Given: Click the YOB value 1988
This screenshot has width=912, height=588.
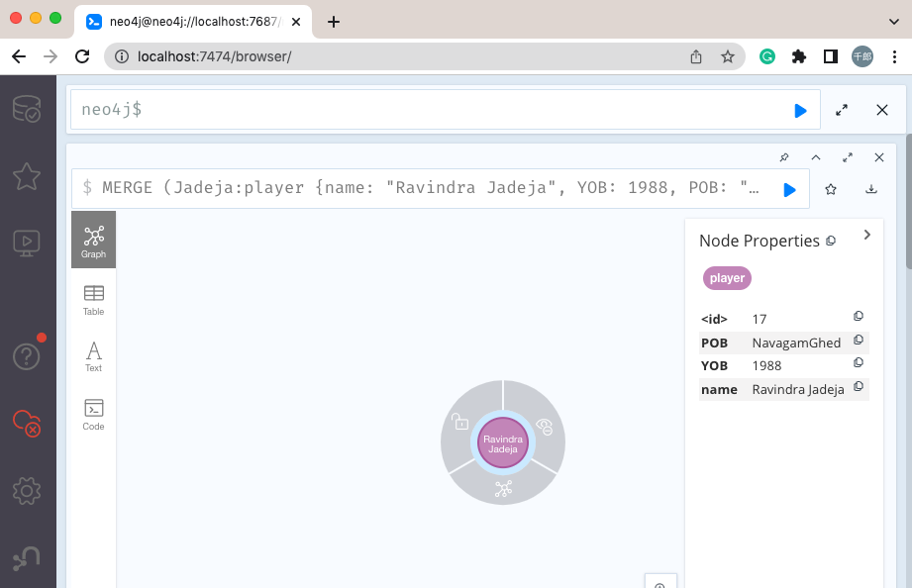Looking at the screenshot, I should (x=766, y=366).
